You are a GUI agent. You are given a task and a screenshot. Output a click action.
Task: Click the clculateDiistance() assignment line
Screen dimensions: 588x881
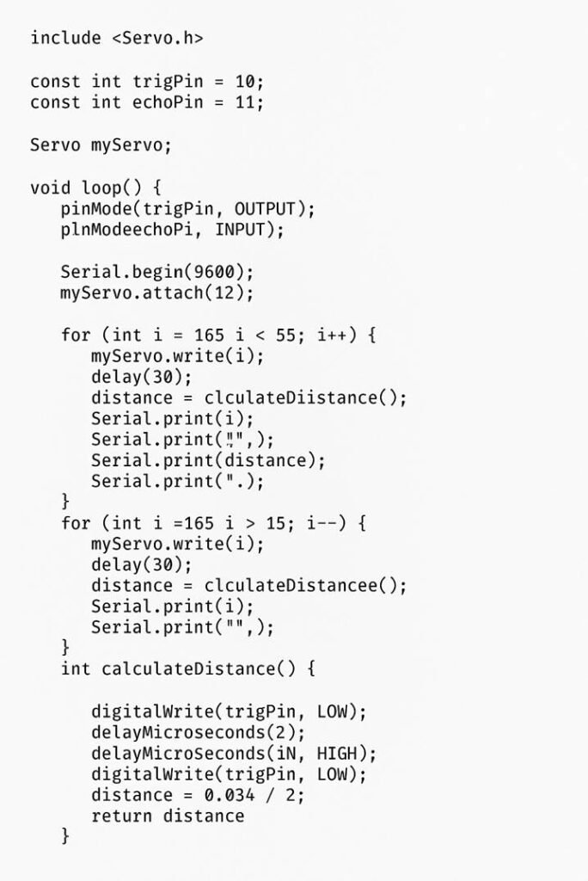(248, 398)
